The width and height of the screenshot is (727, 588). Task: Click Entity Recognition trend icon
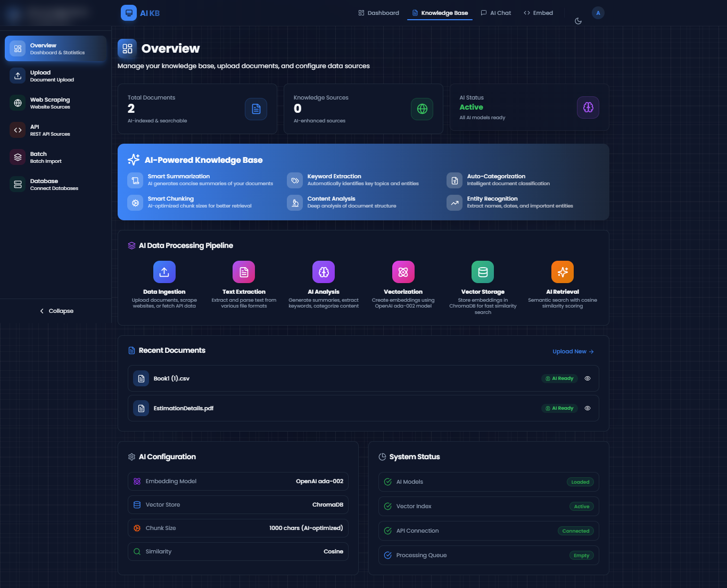point(455,203)
